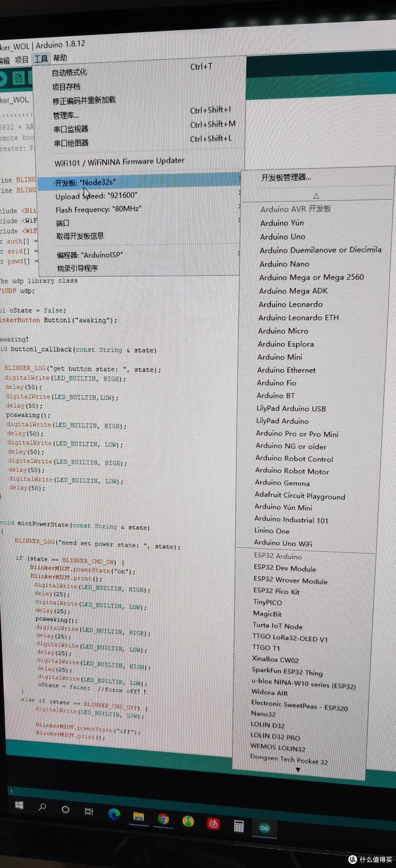Click the Upload arrow toolbar icon
The height and width of the screenshot is (868, 396).
(2, 78)
